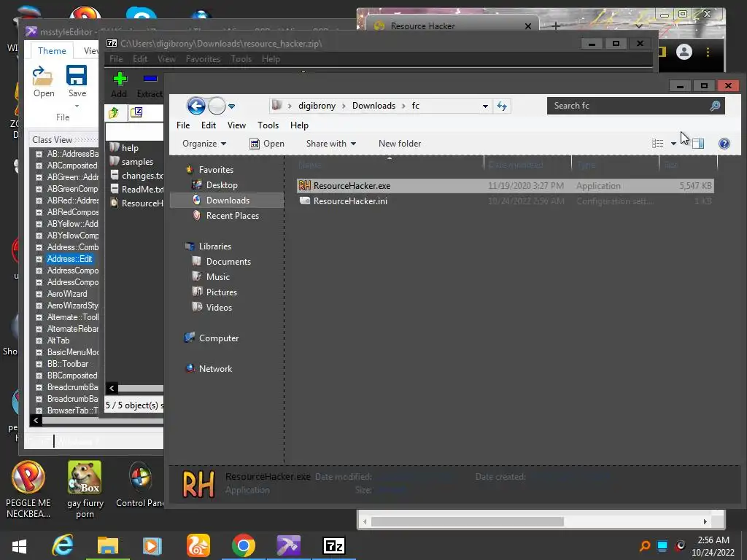747x560 pixels.
Task: Open the Help menu in Explorer
Action: click(x=299, y=125)
